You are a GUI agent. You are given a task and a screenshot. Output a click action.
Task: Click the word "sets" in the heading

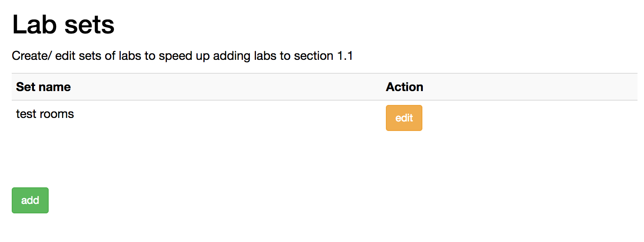point(89,25)
